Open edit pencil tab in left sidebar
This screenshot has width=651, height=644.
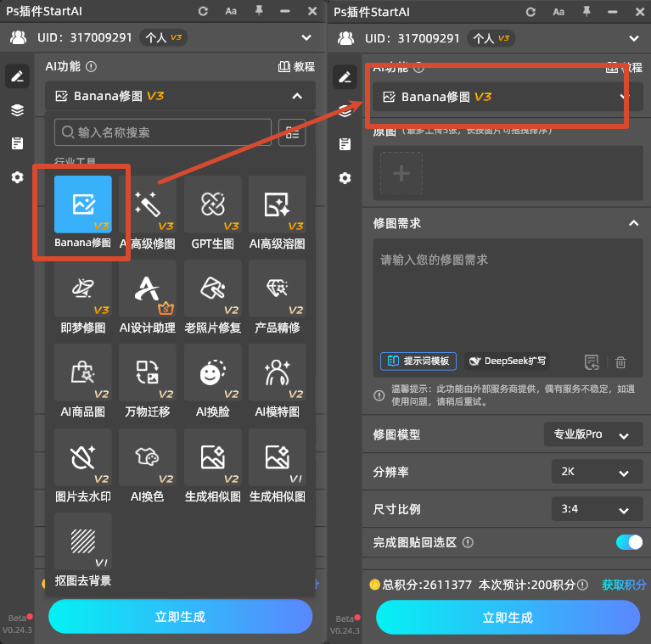(x=18, y=76)
